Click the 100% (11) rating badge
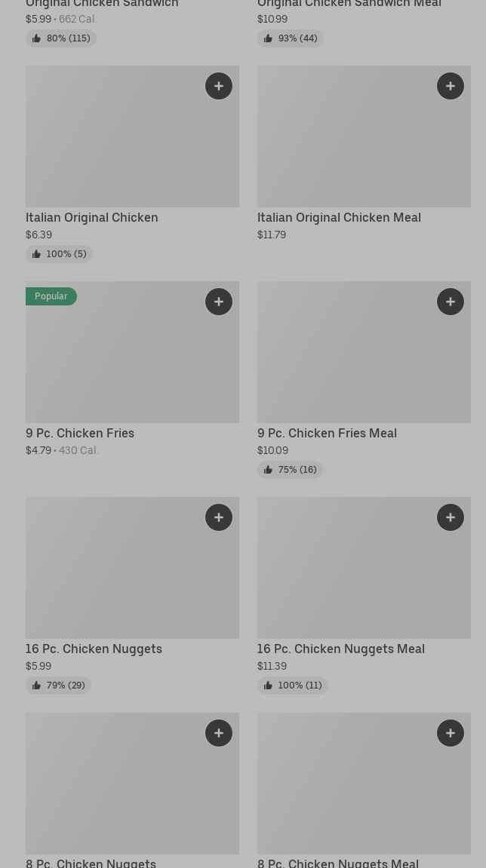The image size is (486, 868). (x=292, y=686)
